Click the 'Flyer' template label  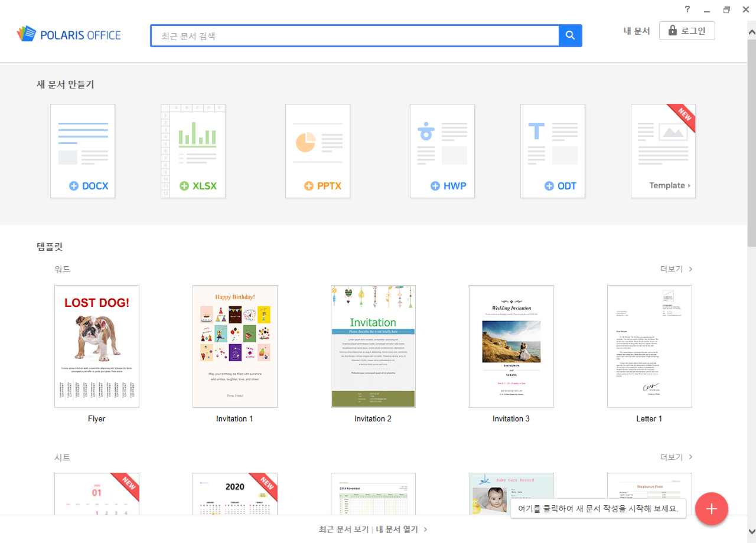coord(96,418)
